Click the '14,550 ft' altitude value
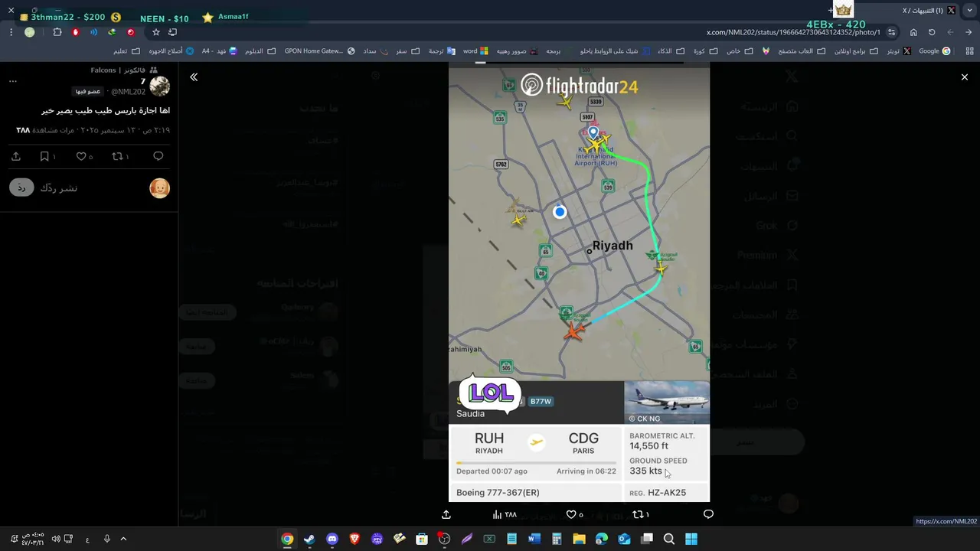 tap(648, 446)
